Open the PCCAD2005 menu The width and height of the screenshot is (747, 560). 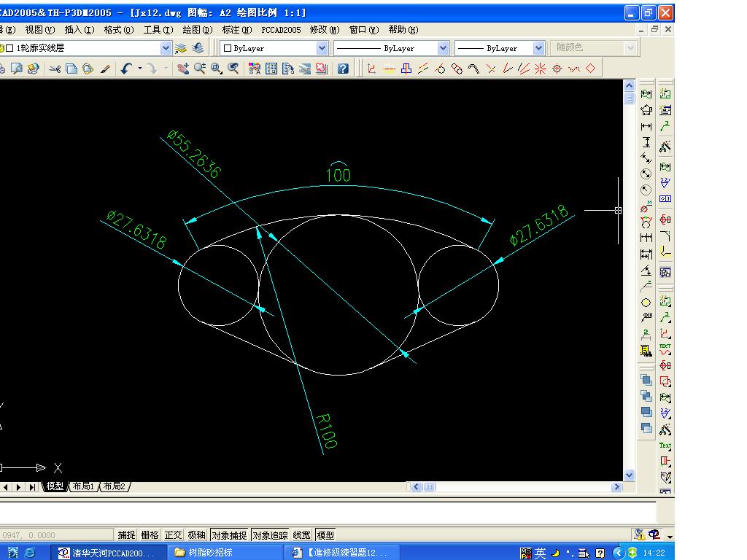pyautogui.click(x=281, y=29)
